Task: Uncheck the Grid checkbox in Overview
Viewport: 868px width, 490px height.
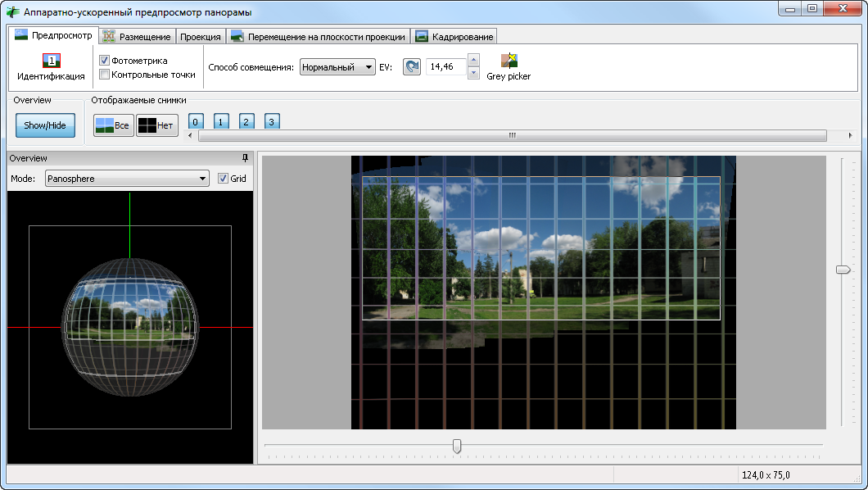Action: point(224,178)
